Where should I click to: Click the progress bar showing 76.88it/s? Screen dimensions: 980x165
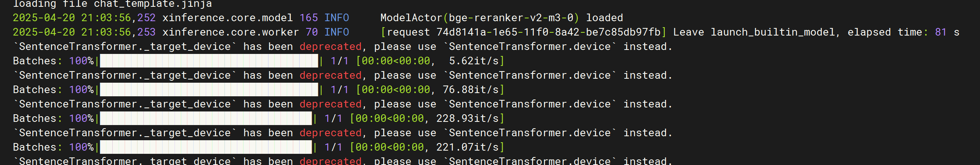tap(209, 90)
